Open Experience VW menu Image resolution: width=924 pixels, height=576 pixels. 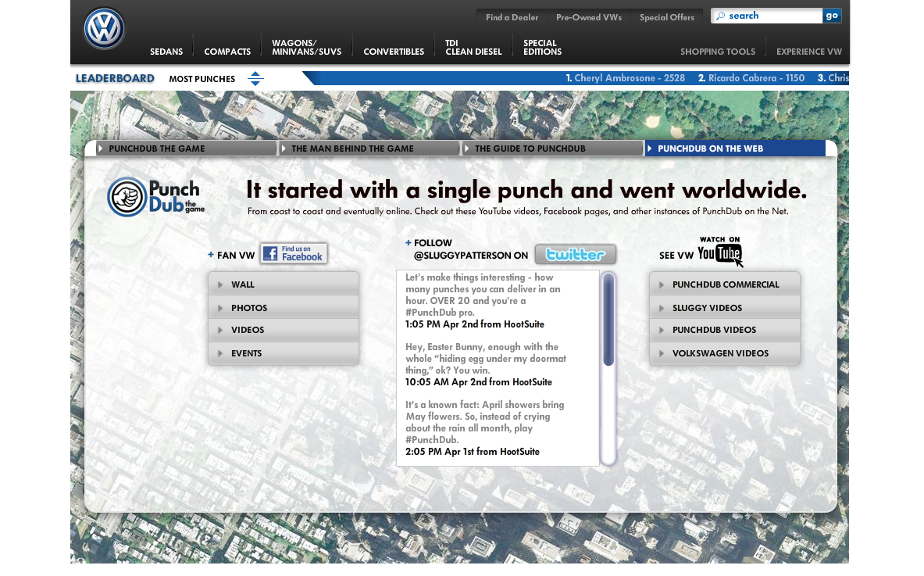(809, 52)
